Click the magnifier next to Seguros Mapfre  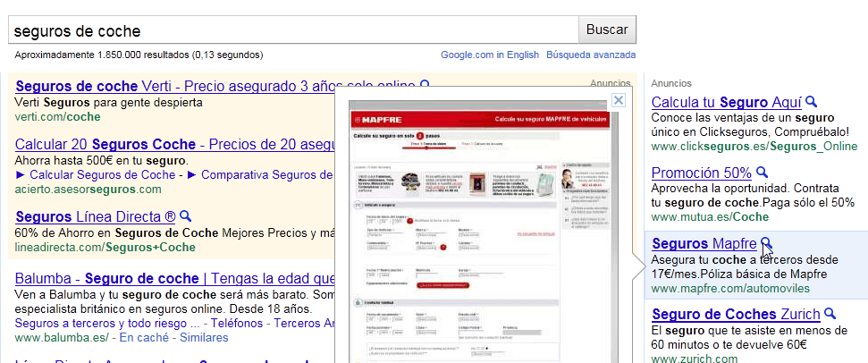tap(767, 243)
